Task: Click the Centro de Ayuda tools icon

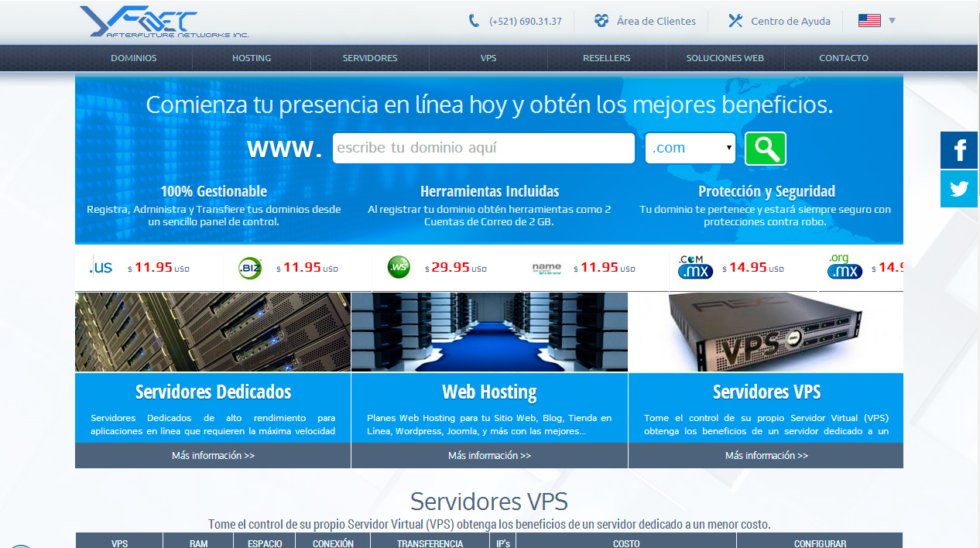Action: [x=735, y=21]
